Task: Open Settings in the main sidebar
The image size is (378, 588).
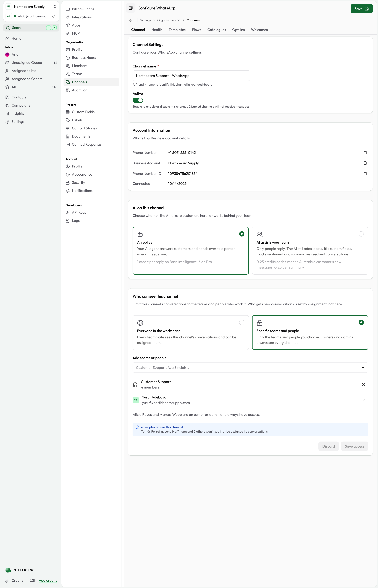Action: [31, 122]
